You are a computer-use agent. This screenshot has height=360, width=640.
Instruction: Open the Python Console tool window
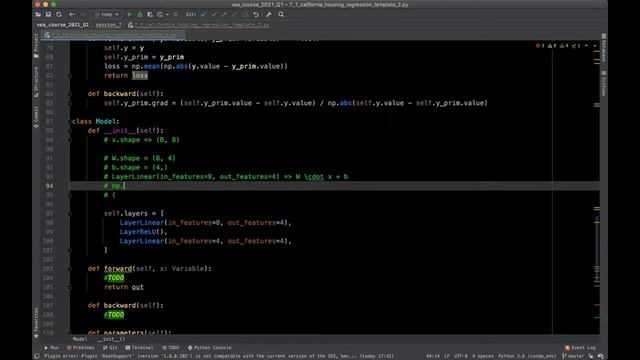(209, 348)
